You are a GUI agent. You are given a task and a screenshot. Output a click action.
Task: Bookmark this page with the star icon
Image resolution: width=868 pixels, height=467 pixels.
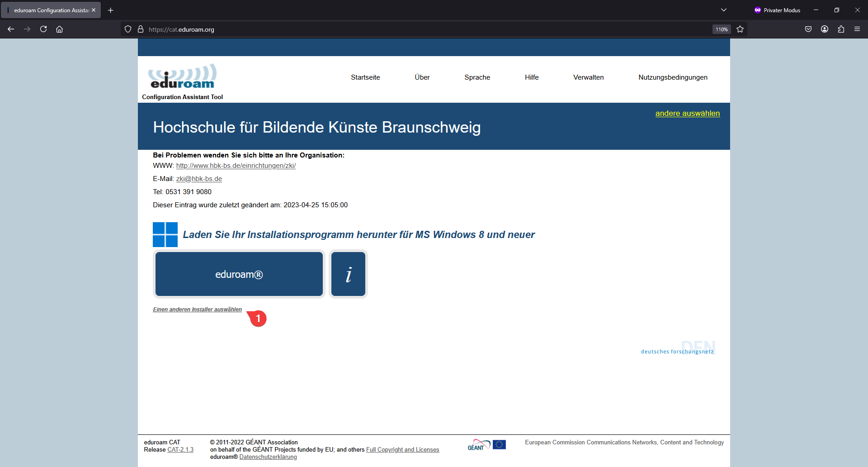point(740,29)
